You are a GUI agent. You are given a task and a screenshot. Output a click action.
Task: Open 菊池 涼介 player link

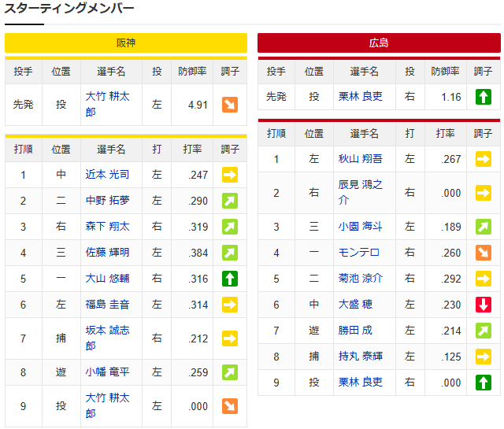click(361, 279)
